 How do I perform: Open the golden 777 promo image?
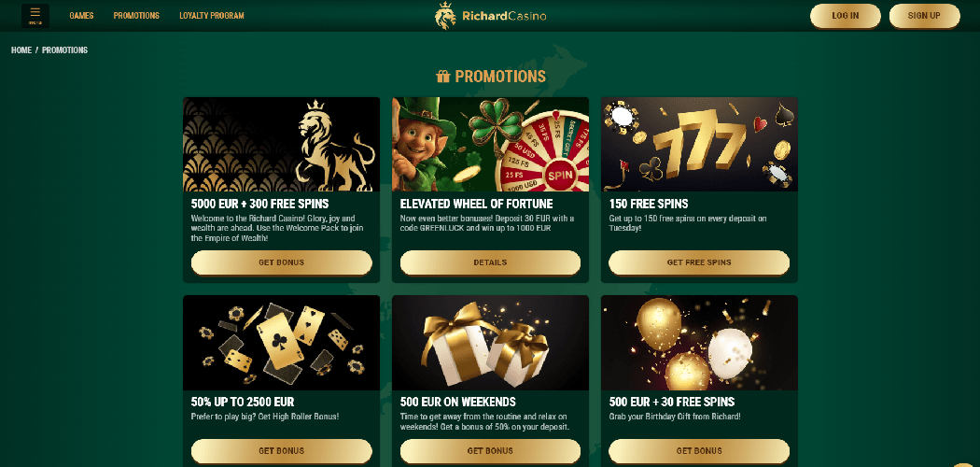[x=699, y=145]
